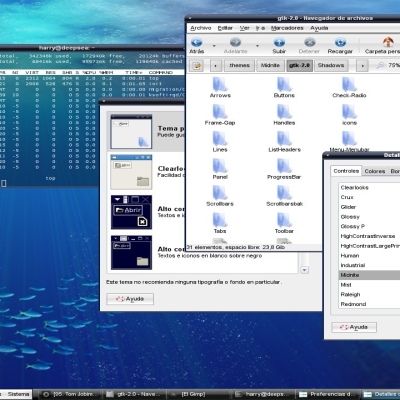The width and height of the screenshot is (400, 400).
Task: Open the Adelante history dropdown arrow
Action: point(257,46)
